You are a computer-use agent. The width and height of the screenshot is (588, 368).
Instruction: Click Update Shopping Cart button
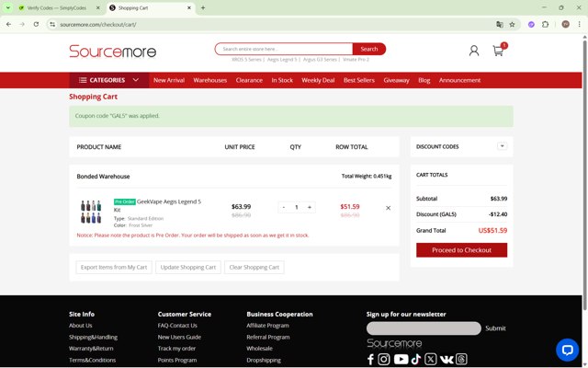pyautogui.click(x=188, y=268)
